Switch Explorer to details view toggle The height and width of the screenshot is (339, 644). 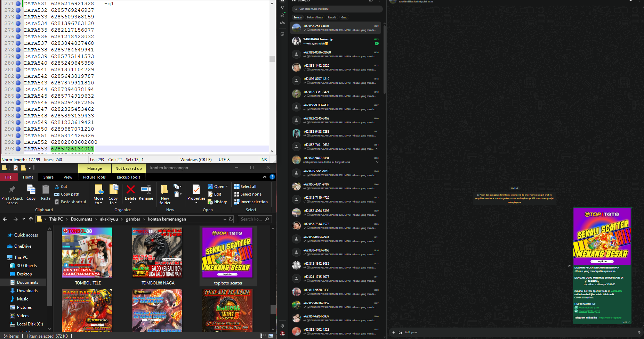[263, 336]
